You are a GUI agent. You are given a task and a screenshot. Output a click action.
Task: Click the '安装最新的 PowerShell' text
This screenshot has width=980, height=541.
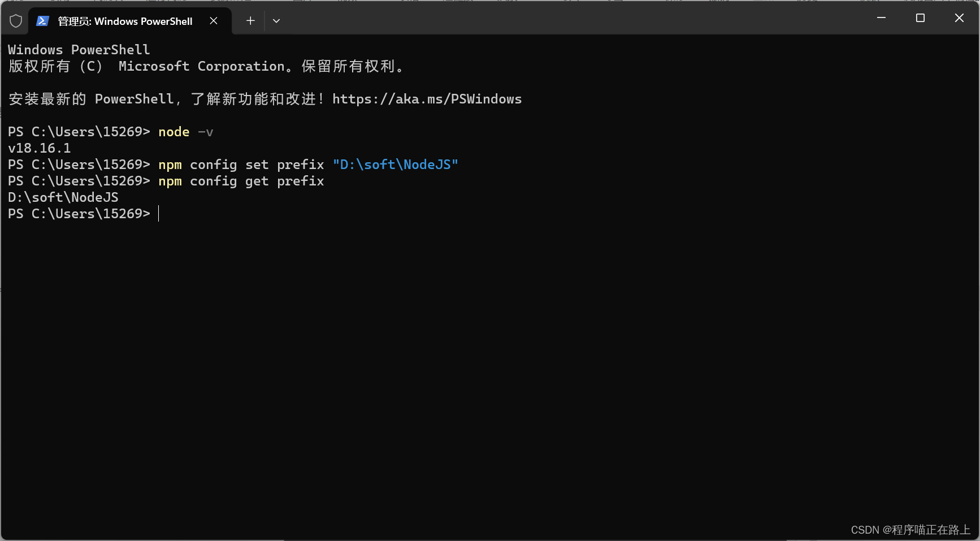coord(91,99)
